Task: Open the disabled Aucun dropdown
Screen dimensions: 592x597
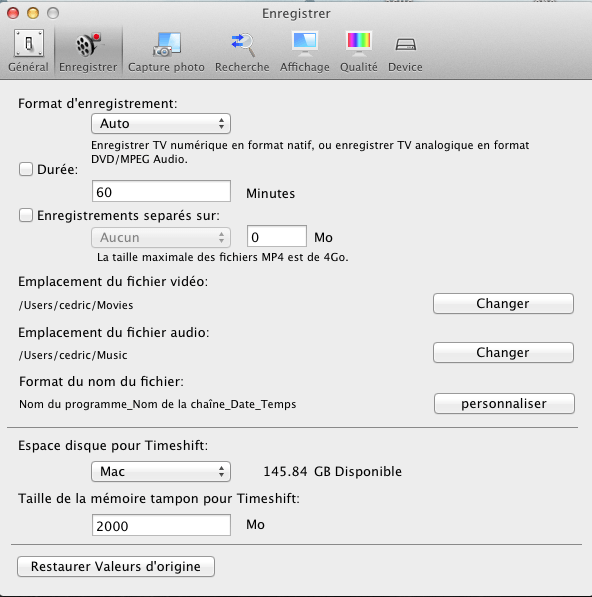Action: 161,238
